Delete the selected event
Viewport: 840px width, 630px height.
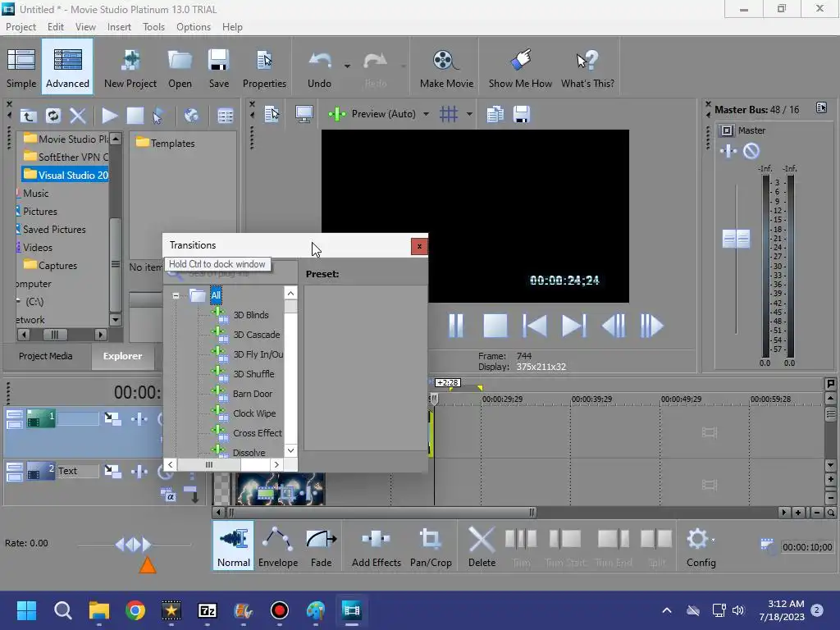tap(482, 547)
